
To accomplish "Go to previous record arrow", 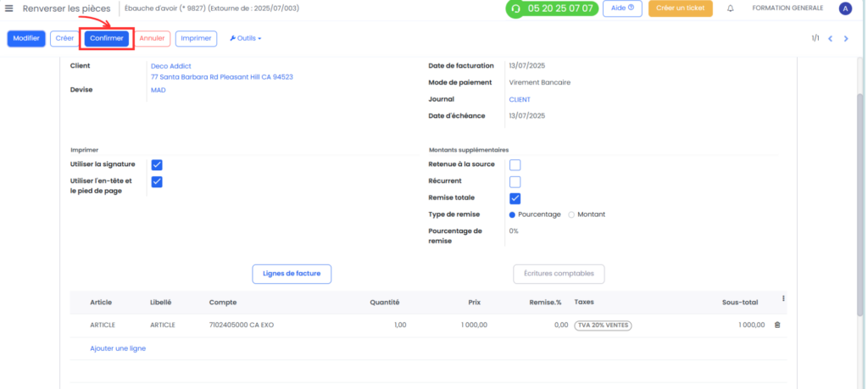I will [x=831, y=39].
